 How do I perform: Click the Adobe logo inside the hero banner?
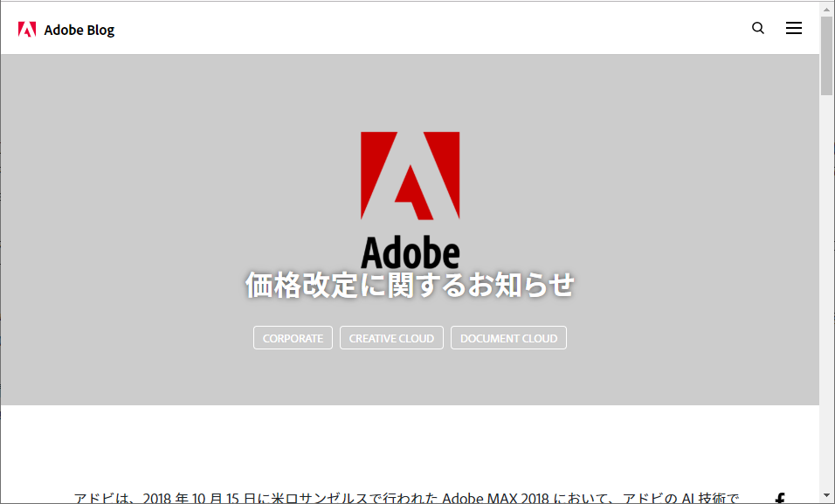tap(410, 199)
